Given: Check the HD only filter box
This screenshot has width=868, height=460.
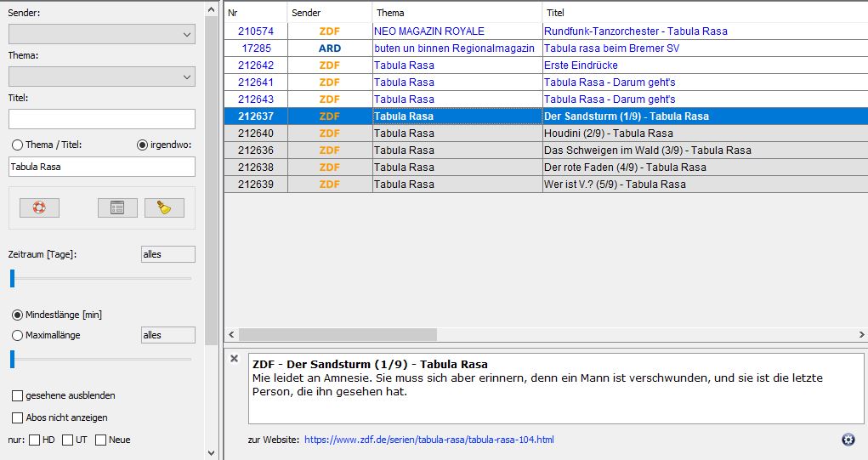Looking at the screenshot, I should pyautogui.click(x=35, y=440).
